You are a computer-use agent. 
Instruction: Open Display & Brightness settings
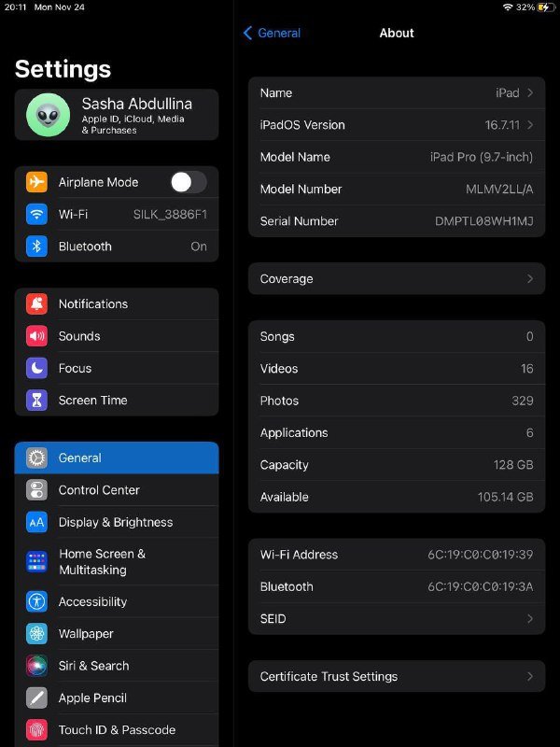(x=117, y=522)
